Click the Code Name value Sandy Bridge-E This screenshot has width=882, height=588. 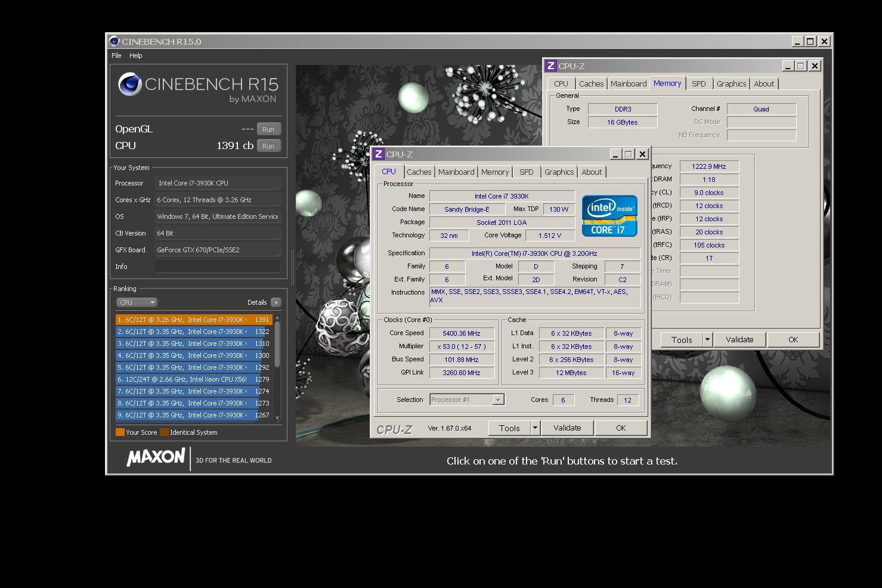tap(467, 209)
